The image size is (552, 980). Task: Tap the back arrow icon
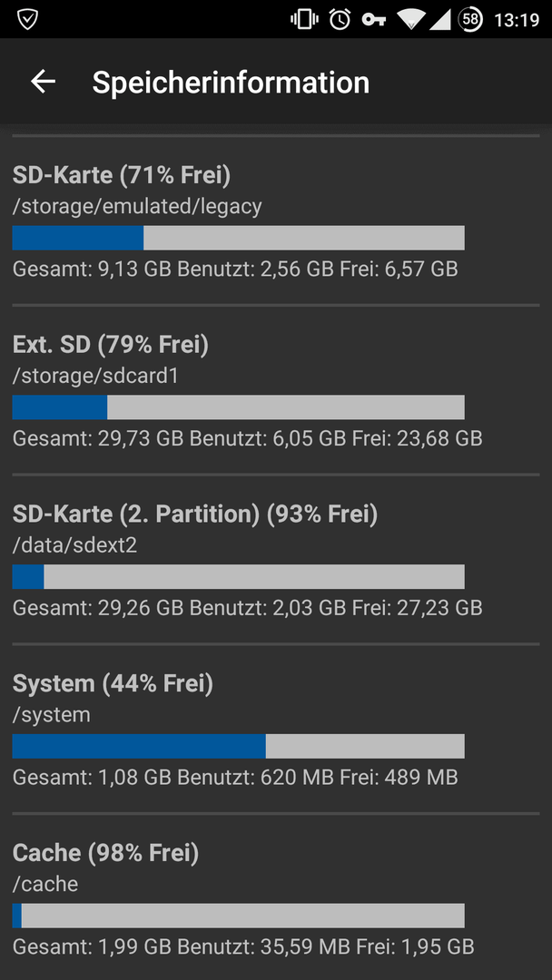[43, 82]
